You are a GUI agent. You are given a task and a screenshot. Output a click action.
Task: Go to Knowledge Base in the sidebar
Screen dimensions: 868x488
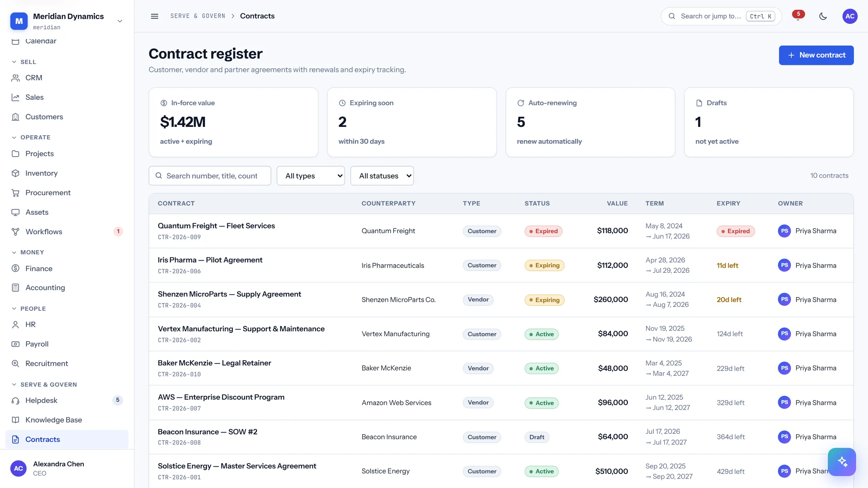pos(67,420)
